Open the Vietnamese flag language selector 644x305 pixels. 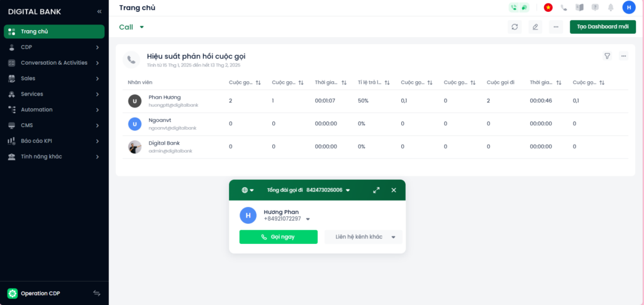click(x=548, y=8)
